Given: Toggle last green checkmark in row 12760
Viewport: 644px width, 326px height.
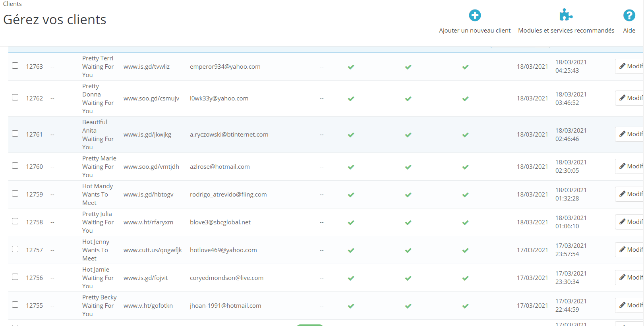Looking at the screenshot, I should [x=465, y=167].
